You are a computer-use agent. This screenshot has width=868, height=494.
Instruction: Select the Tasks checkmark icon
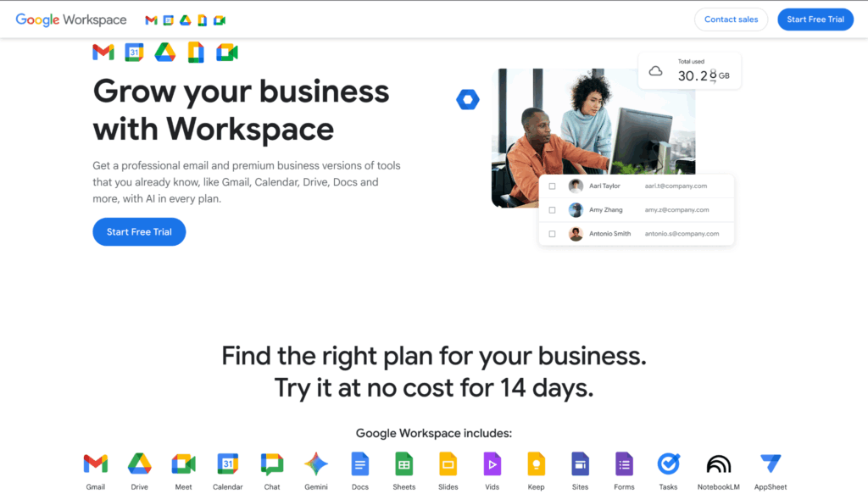click(x=668, y=463)
